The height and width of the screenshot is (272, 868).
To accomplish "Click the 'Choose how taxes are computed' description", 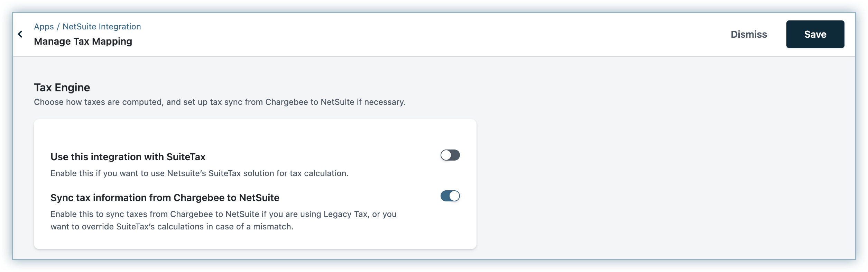I will [220, 102].
